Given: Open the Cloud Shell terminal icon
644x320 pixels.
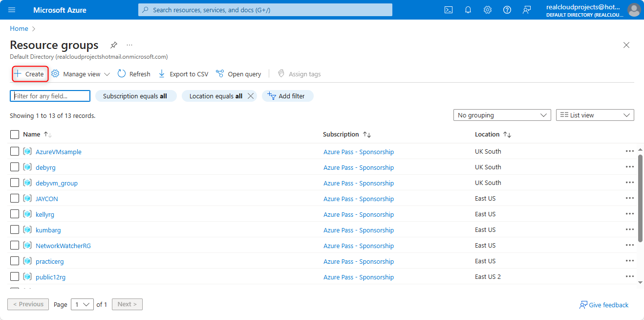Looking at the screenshot, I should pos(448,10).
